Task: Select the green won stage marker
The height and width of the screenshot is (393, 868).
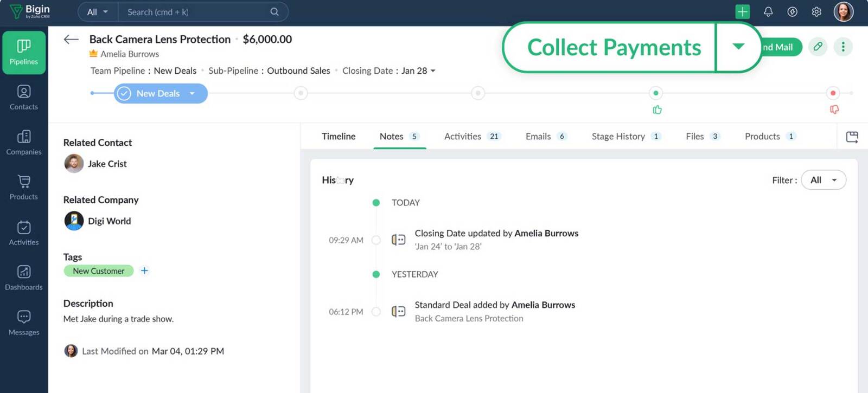Action: tap(656, 93)
